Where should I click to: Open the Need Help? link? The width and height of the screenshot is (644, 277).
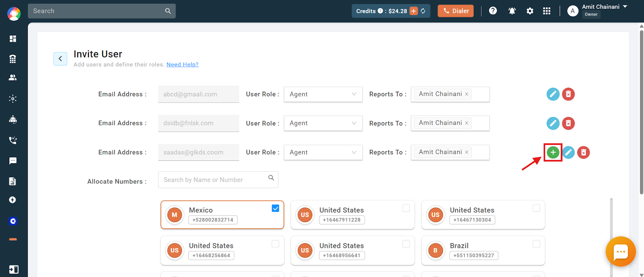coord(182,64)
